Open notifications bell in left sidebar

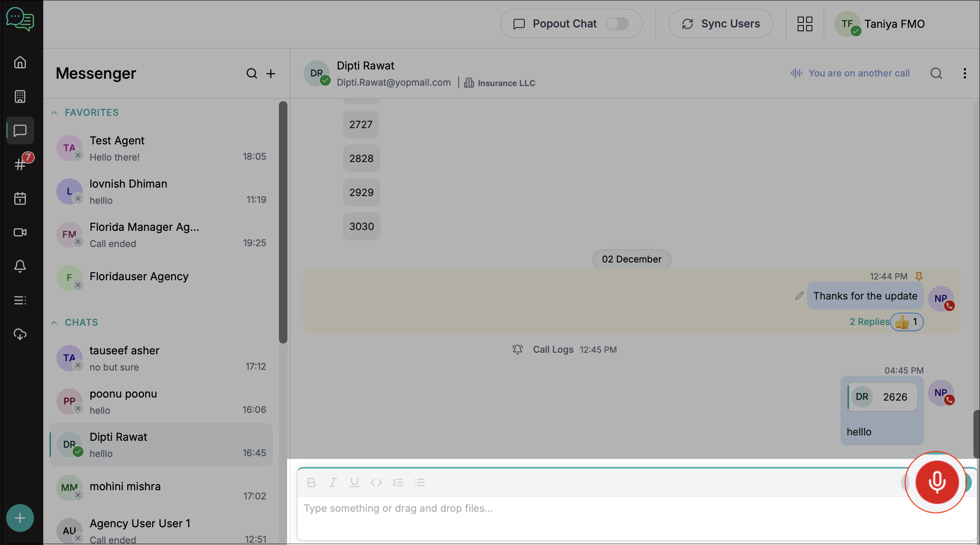tap(20, 266)
